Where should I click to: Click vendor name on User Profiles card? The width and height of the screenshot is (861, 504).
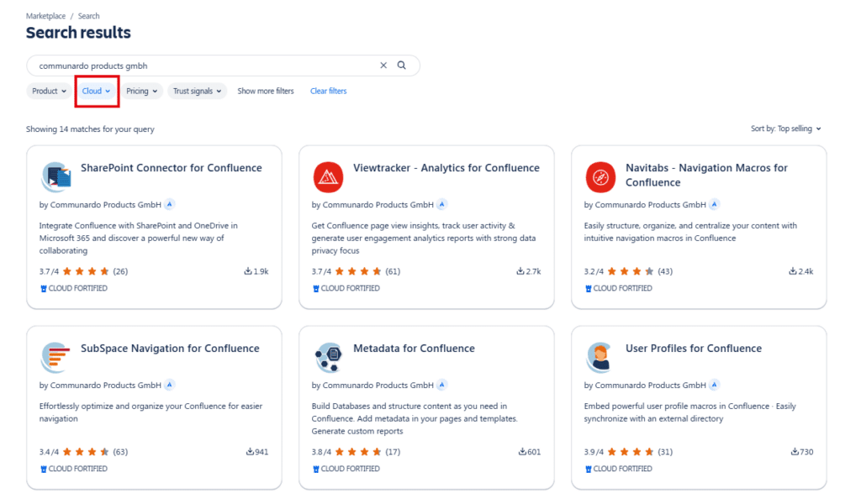pyautogui.click(x=650, y=385)
